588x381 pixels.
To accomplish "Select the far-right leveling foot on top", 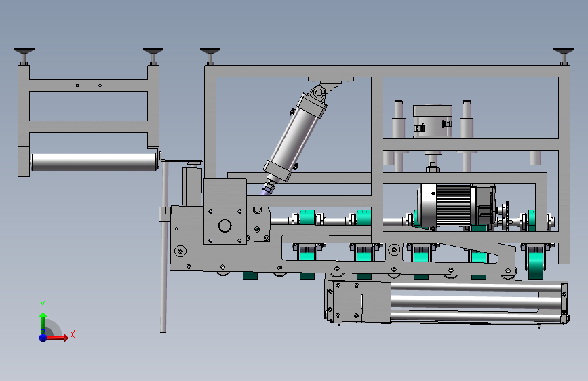I will (x=564, y=56).
